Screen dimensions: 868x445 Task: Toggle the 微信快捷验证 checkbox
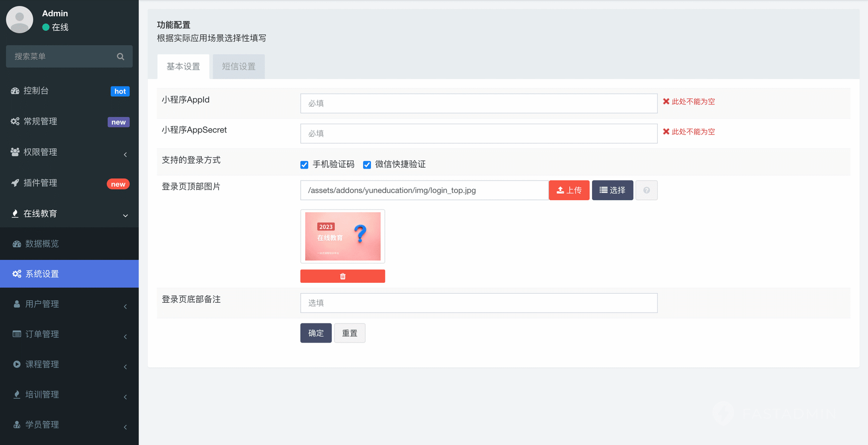367,165
